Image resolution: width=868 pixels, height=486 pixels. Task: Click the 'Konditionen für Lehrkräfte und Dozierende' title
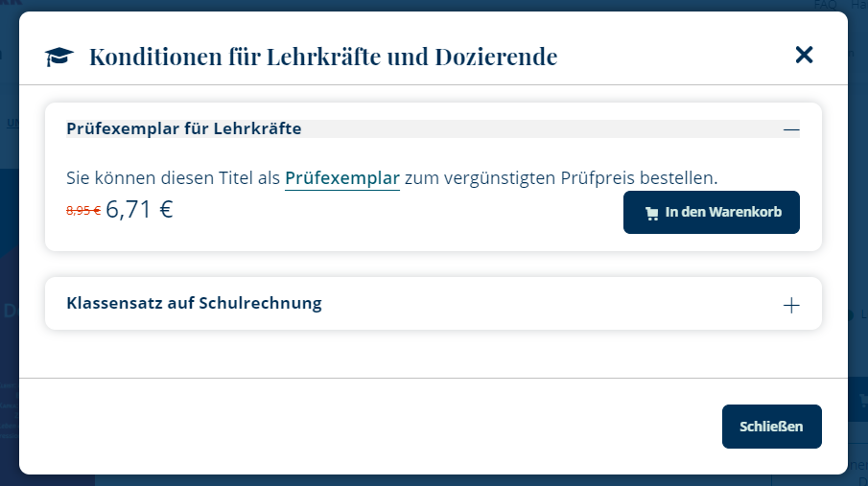click(322, 57)
